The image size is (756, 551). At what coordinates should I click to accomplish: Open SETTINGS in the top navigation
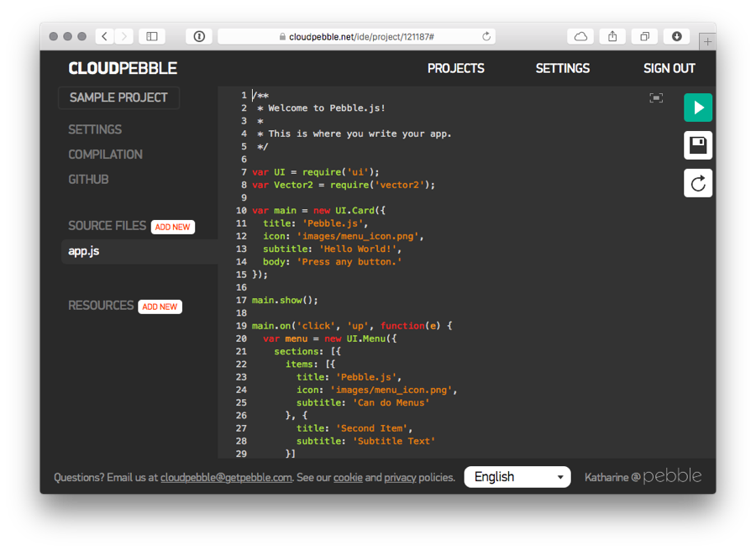563,68
